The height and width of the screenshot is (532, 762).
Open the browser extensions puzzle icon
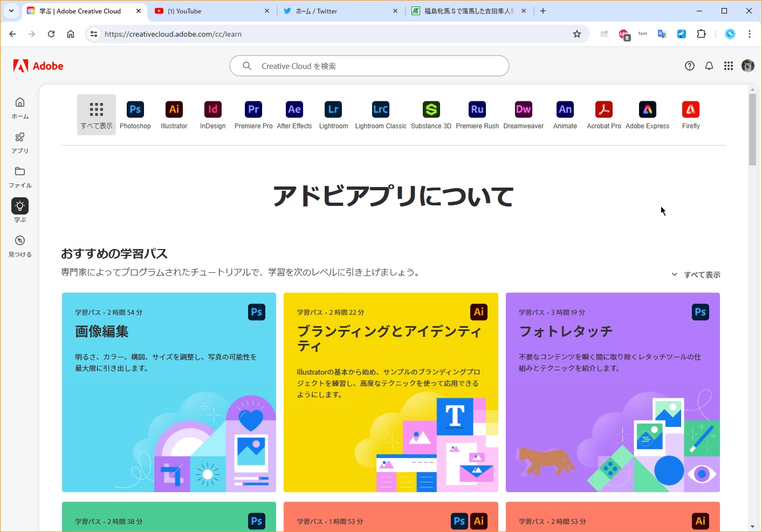click(x=701, y=34)
